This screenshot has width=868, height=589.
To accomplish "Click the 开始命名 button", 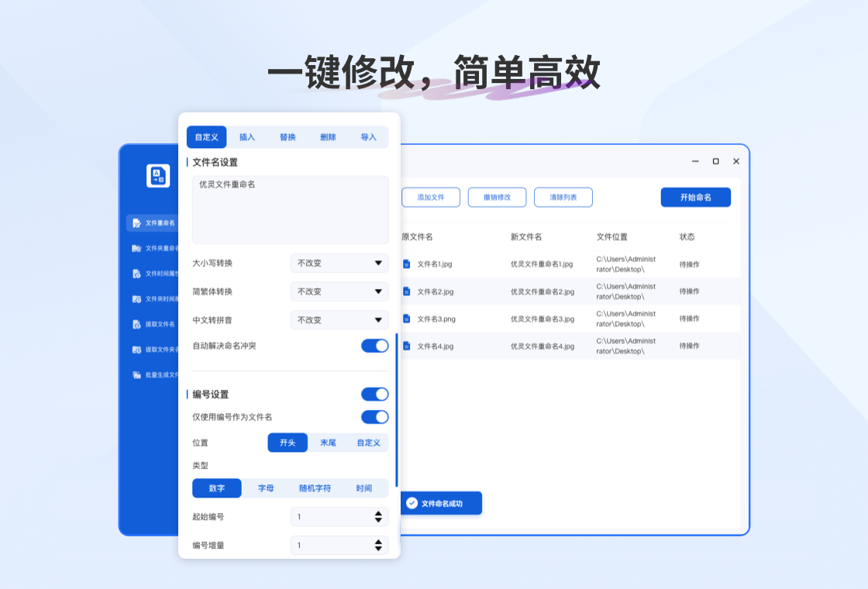I will [695, 197].
